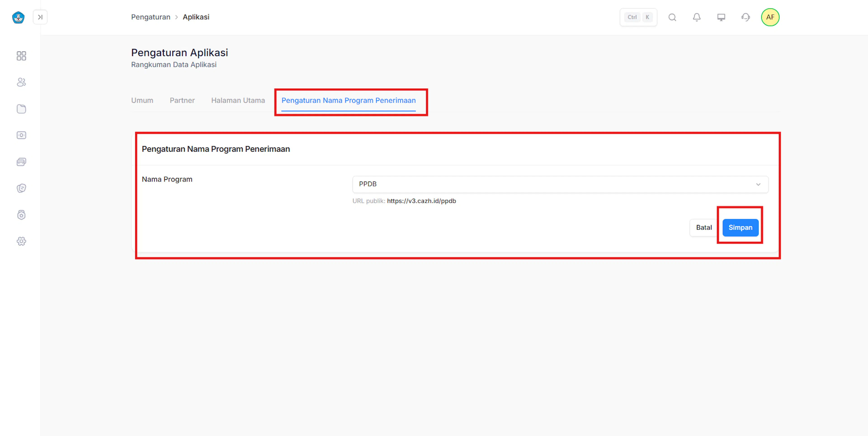Switch to the Halaman Utama tab

(238, 100)
